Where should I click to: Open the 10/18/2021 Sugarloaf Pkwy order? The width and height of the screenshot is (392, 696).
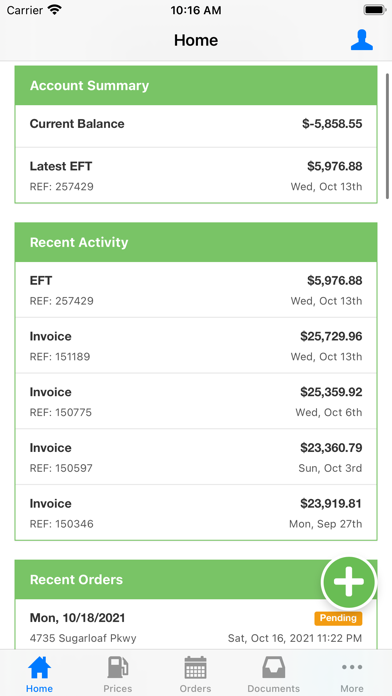pyautogui.click(x=196, y=625)
